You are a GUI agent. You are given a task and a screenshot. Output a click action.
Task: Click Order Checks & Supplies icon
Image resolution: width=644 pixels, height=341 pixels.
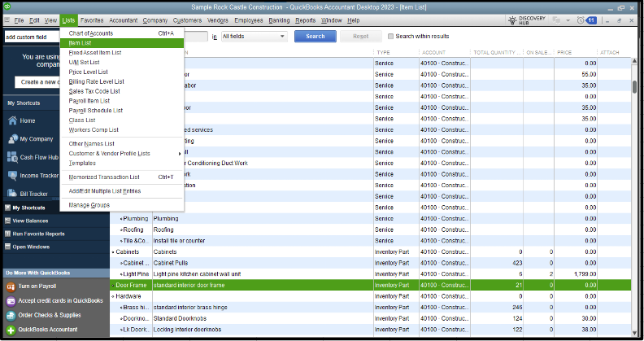(x=11, y=315)
